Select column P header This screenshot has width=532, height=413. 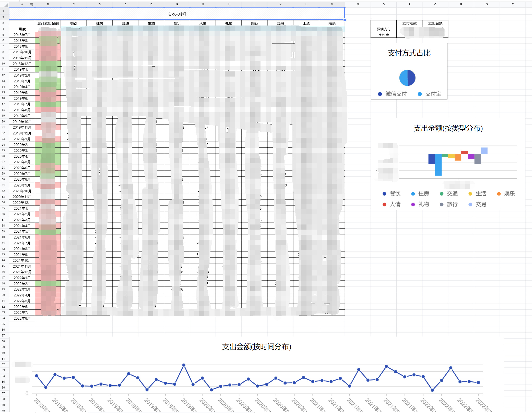pyautogui.click(x=409, y=5)
